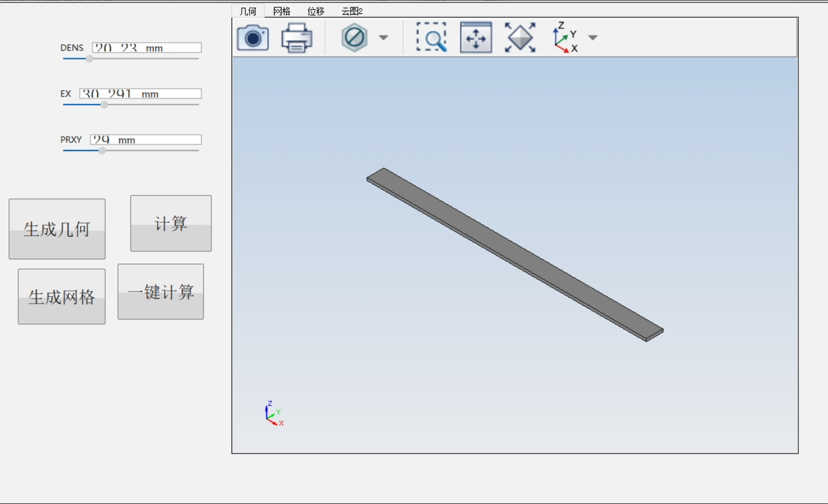Switch to the 几何 tab

click(248, 11)
